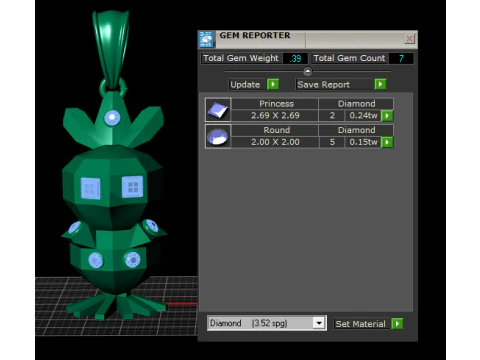Click the green arrow next to Set Material

point(397,324)
